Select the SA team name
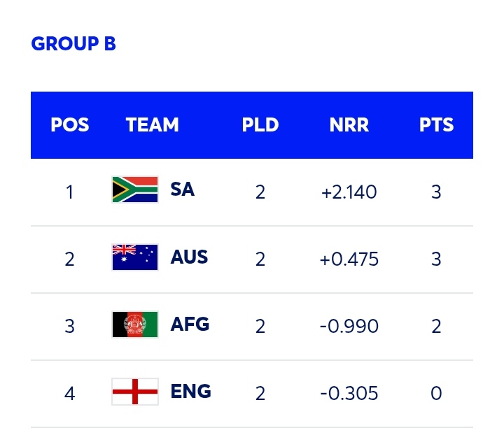 click(x=182, y=189)
